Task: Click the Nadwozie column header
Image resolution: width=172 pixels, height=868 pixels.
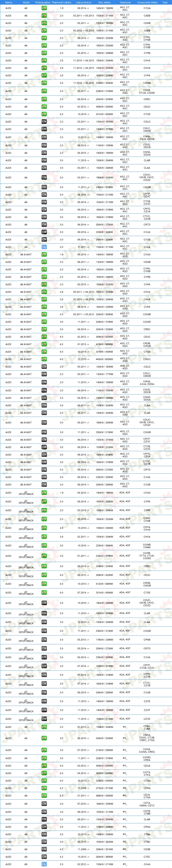Action: coord(125,2)
